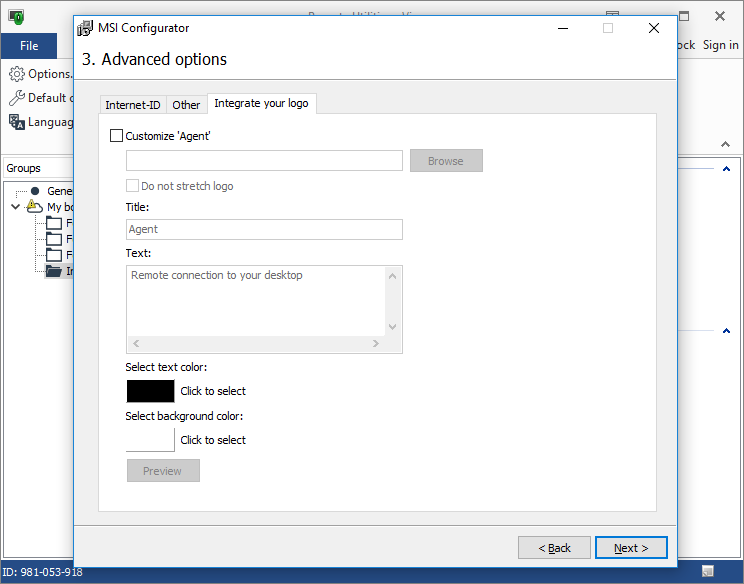Click the Preview button

pos(163,471)
